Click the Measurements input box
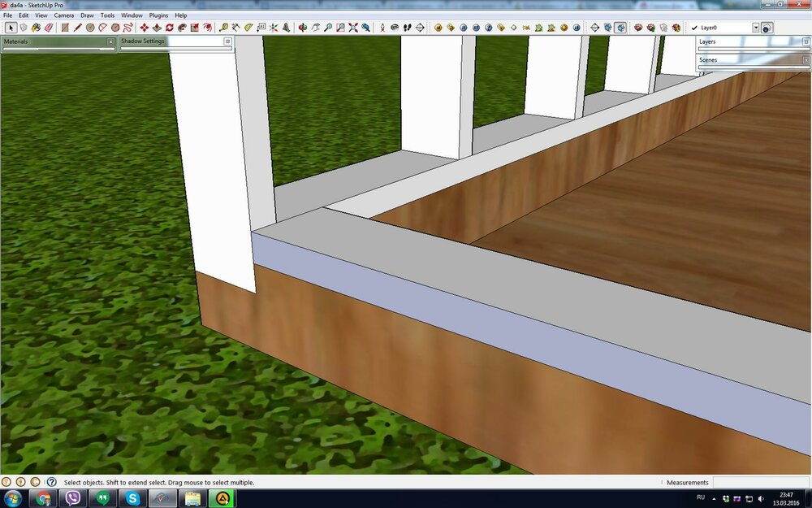 point(761,483)
